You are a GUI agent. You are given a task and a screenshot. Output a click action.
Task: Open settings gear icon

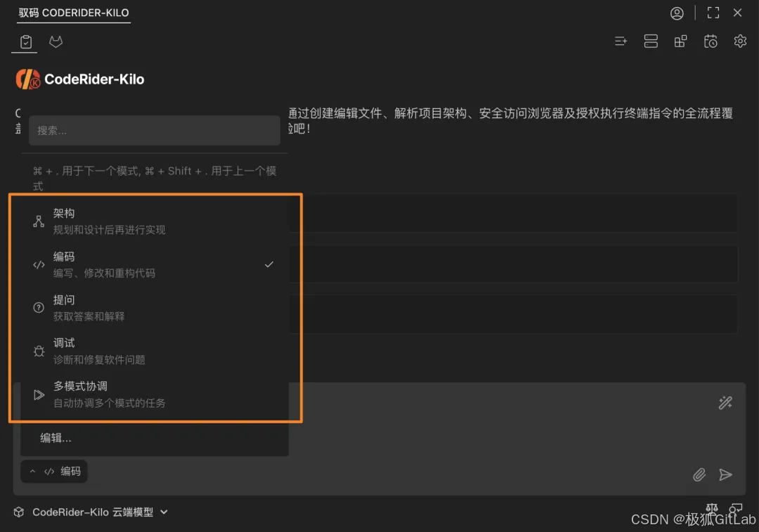pos(739,41)
